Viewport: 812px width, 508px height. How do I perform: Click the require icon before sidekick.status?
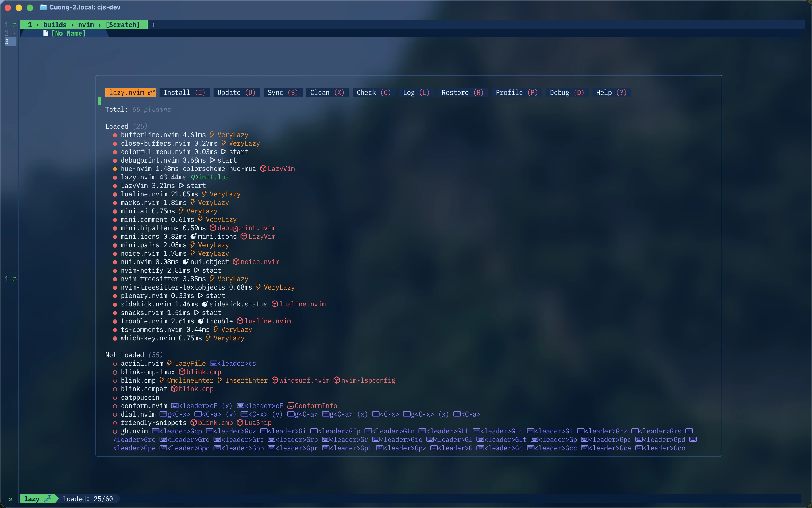205,305
